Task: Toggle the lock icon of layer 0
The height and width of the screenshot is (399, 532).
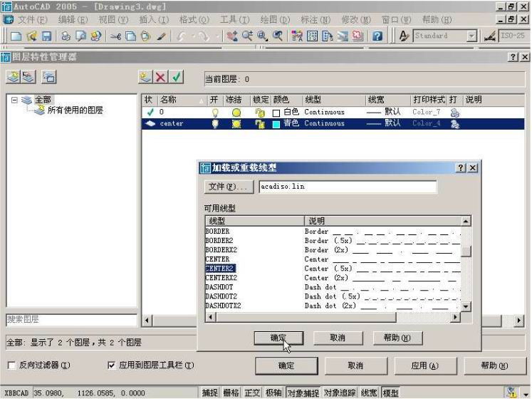Action: click(260, 113)
